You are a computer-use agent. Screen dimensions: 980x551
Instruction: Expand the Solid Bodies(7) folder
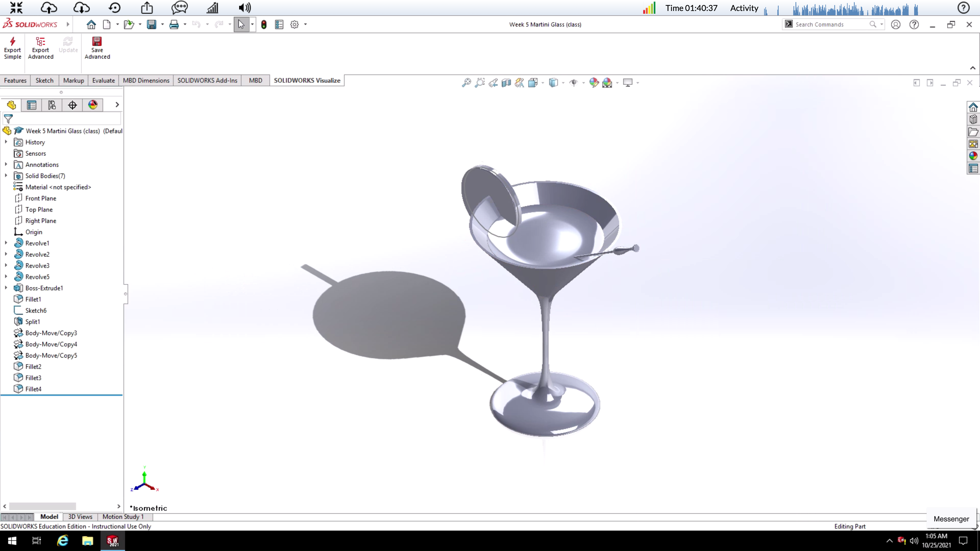6,176
